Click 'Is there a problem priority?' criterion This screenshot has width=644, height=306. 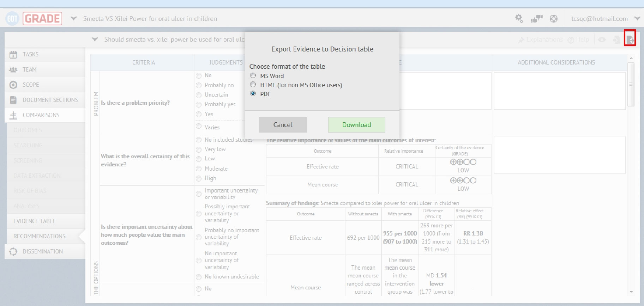click(135, 103)
